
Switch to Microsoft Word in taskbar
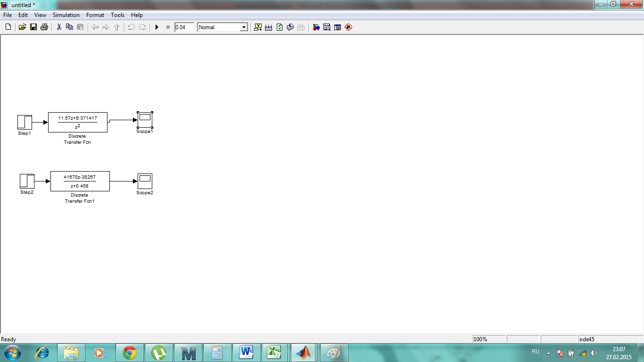coord(247,353)
